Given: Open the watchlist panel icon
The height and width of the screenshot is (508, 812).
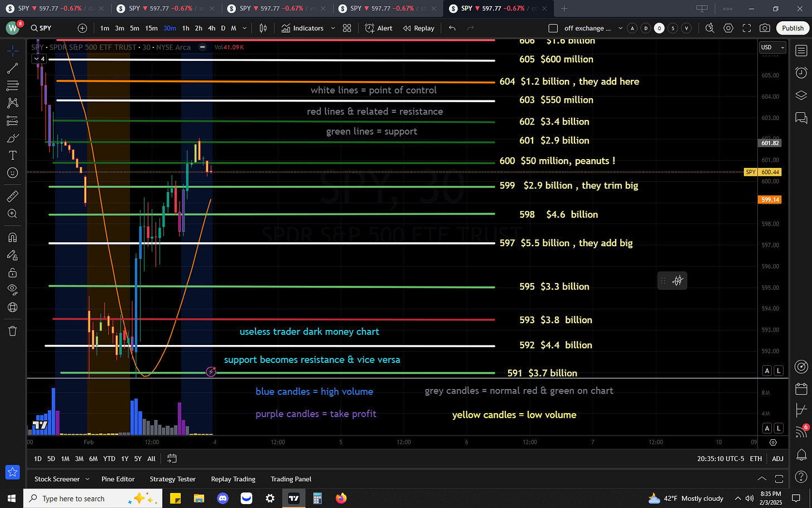Looking at the screenshot, I should tap(801, 51).
